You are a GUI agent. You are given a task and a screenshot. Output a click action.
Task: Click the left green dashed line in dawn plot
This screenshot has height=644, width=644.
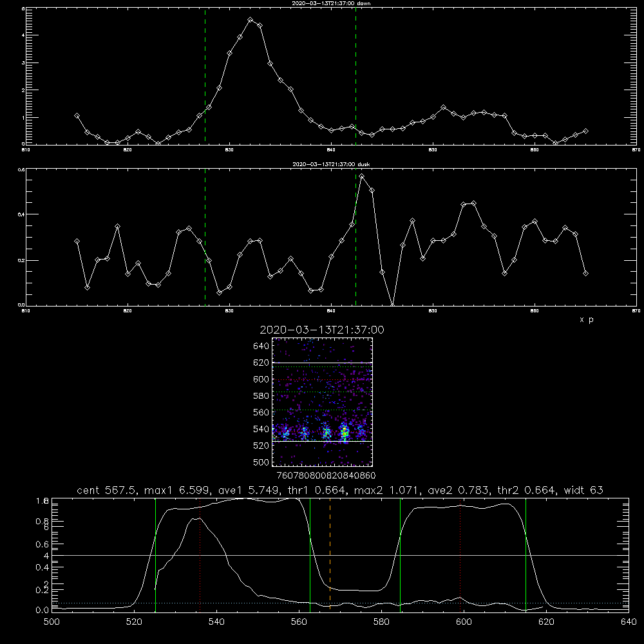205,76
